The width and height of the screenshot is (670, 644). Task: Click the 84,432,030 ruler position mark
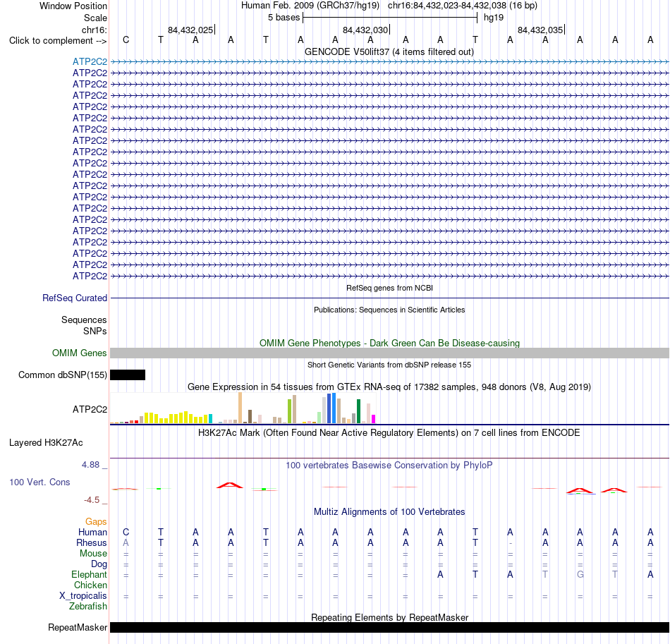365,30
